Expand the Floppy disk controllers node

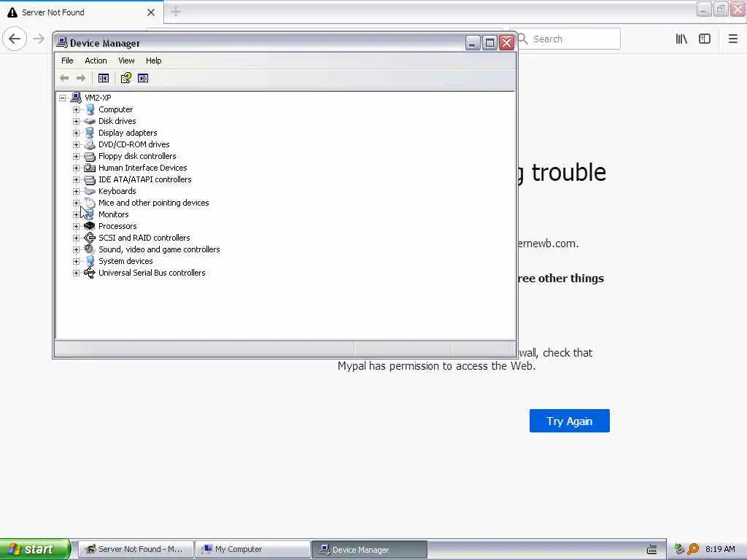[x=76, y=156]
